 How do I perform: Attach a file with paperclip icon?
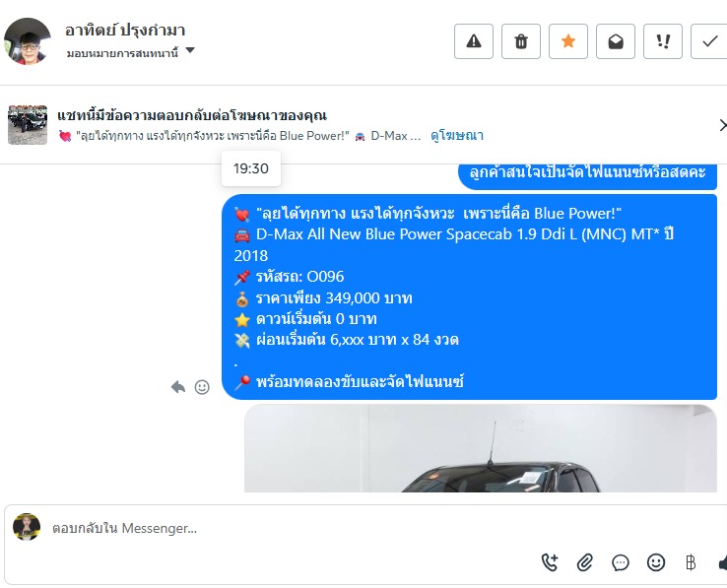point(585,562)
